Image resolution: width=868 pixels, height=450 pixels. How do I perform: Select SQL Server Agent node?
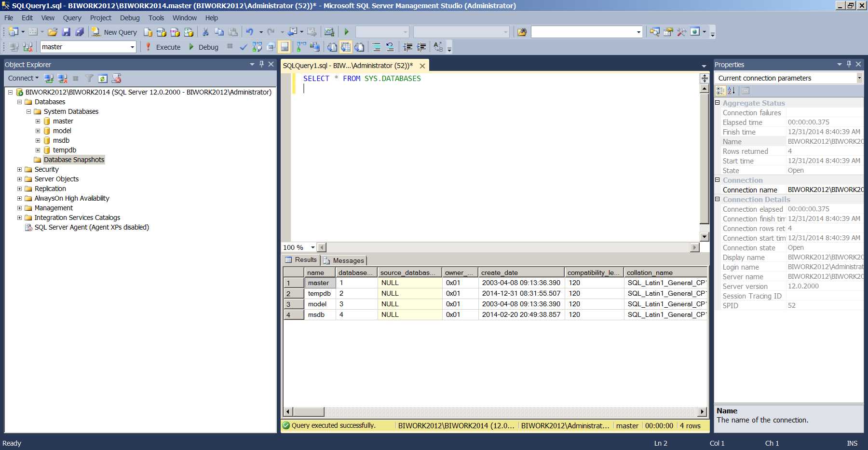pos(92,227)
